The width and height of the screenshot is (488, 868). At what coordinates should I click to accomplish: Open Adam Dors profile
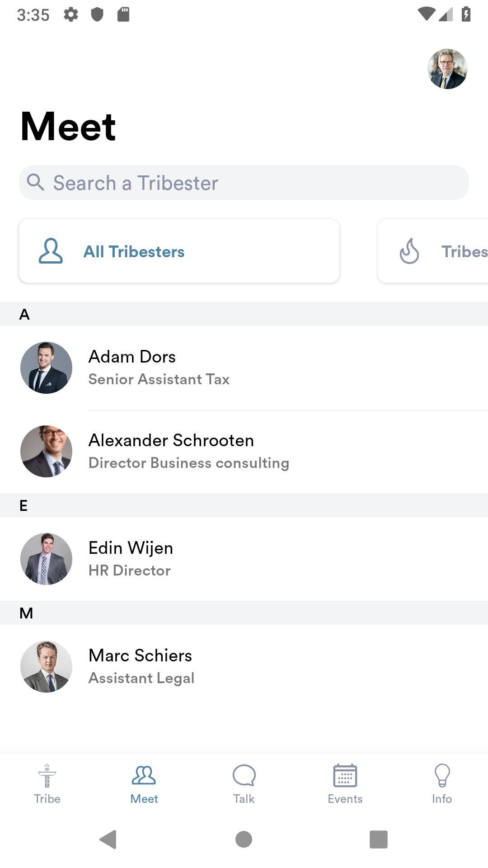pyautogui.click(x=244, y=368)
